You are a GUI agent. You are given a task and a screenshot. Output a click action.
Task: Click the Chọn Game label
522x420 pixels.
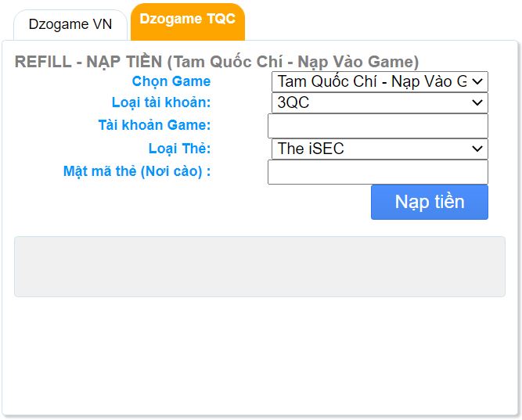tap(171, 81)
